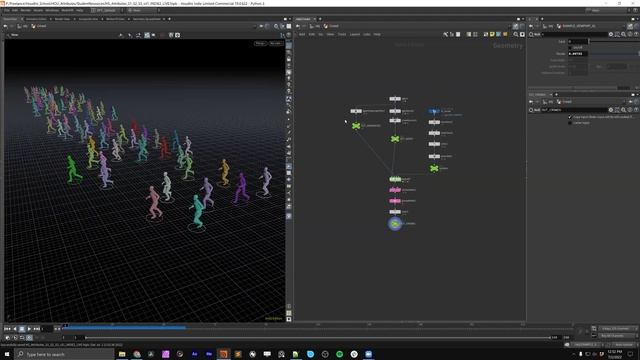Click the Houdini icon in the taskbar
The image size is (640, 360).
(x=223, y=354)
